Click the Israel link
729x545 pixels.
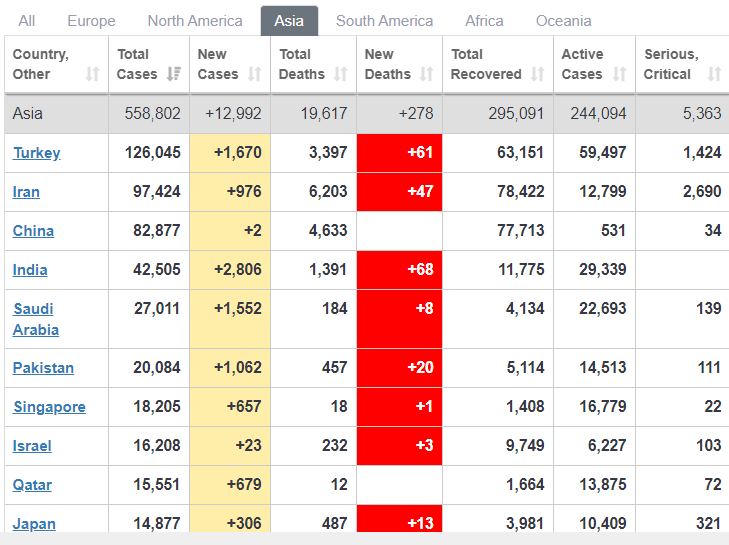click(32, 446)
